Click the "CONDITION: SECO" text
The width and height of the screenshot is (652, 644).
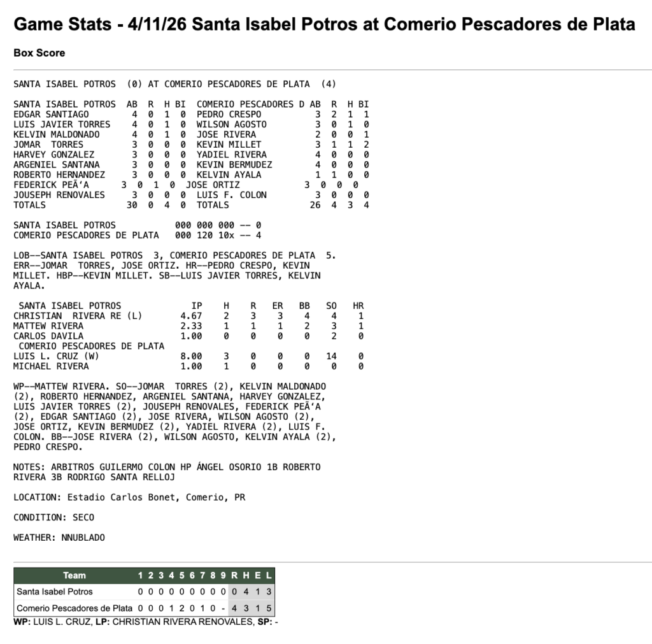pyautogui.click(x=49, y=517)
